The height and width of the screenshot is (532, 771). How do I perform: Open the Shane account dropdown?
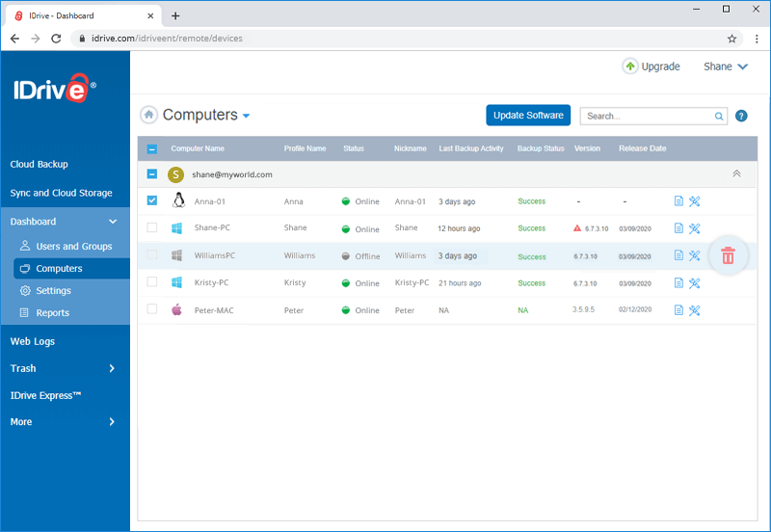click(726, 66)
